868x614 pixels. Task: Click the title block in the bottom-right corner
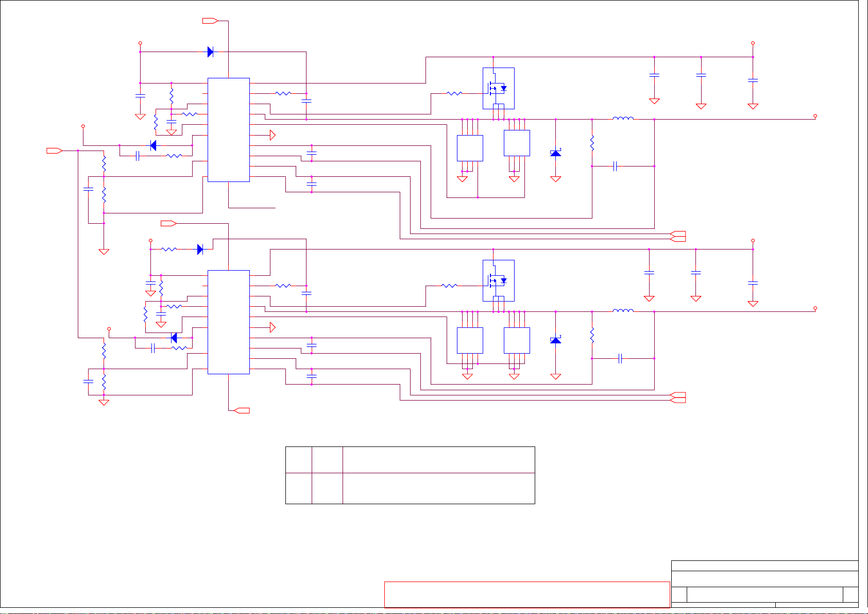click(764, 584)
